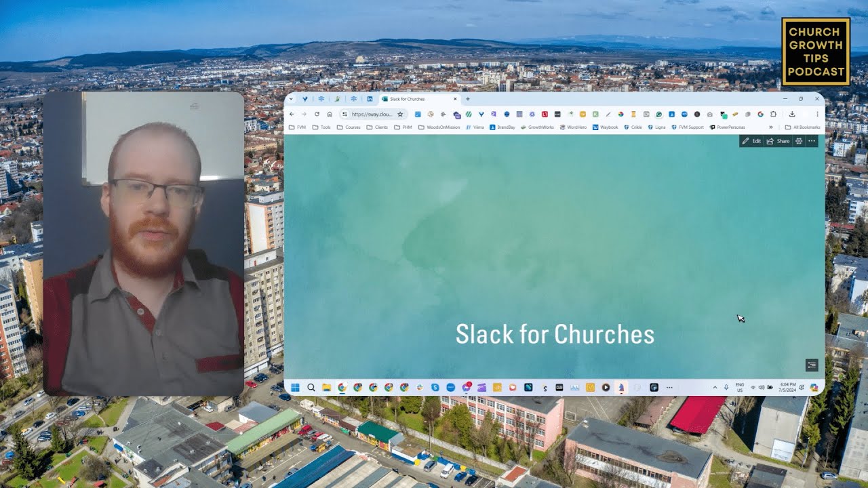The height and width of the screenshot is (488, 868).
Task: Open Chrome downloads icon
Action: click(791, 114)
